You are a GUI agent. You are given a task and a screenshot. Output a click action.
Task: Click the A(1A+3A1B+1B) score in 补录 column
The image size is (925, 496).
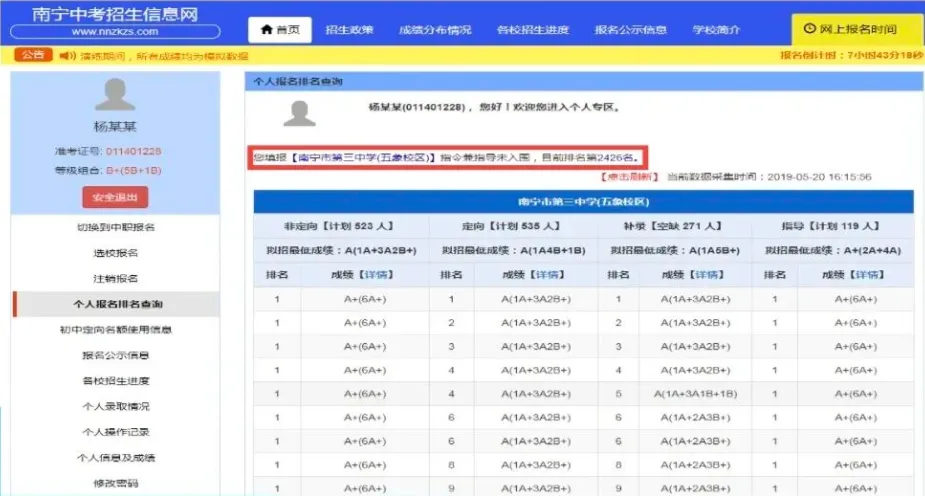[696, 394]
